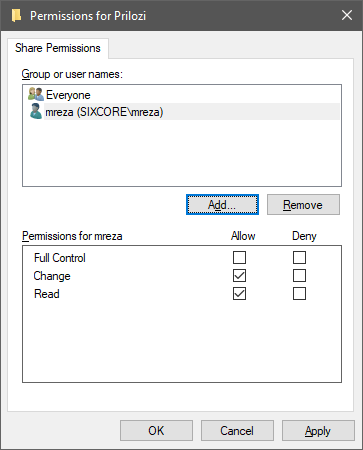This screenshot has width=363, height=450.
Task: Click Apply to save permissions
Action: pos(318,431)
